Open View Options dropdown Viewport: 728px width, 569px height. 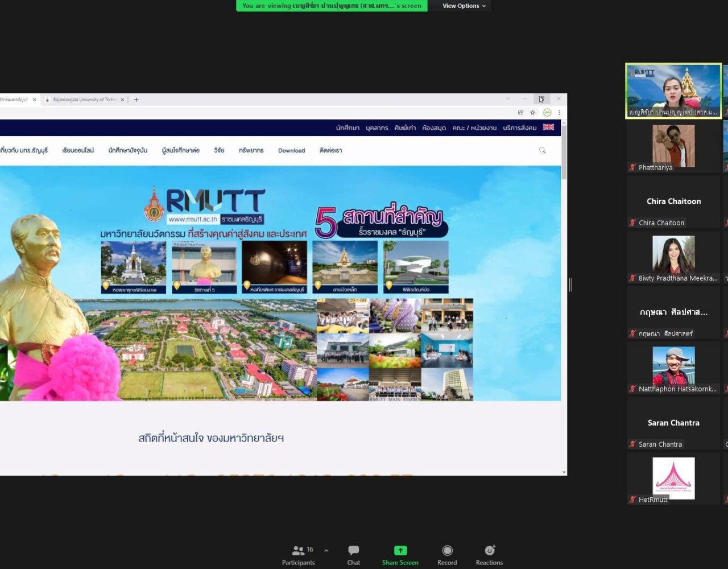(464, 6)
